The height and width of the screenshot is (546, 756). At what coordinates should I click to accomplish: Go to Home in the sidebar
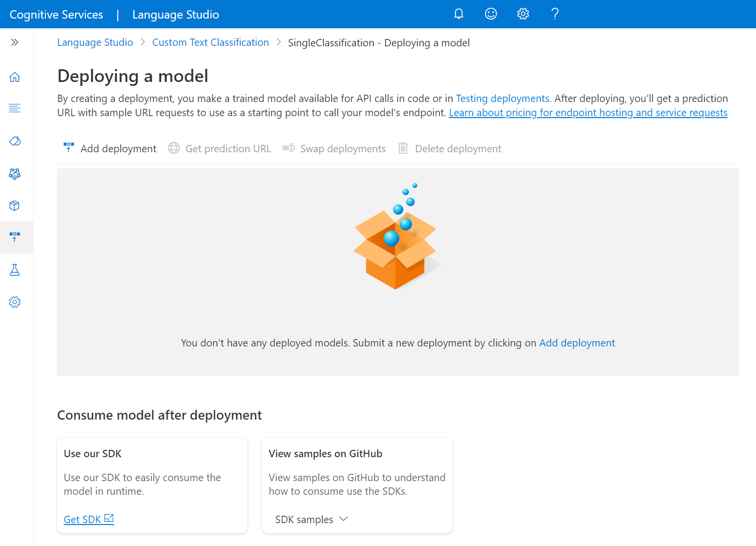[15, 77]
